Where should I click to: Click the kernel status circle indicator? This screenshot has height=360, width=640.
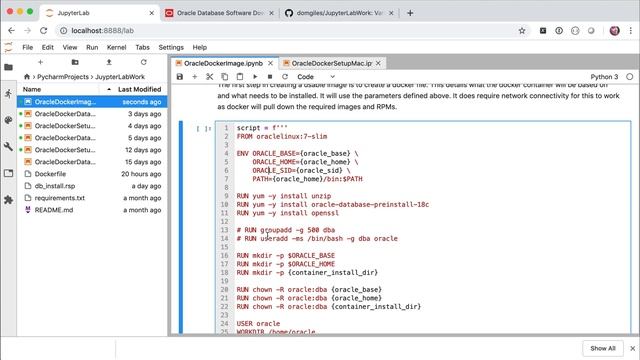point(630,77)
